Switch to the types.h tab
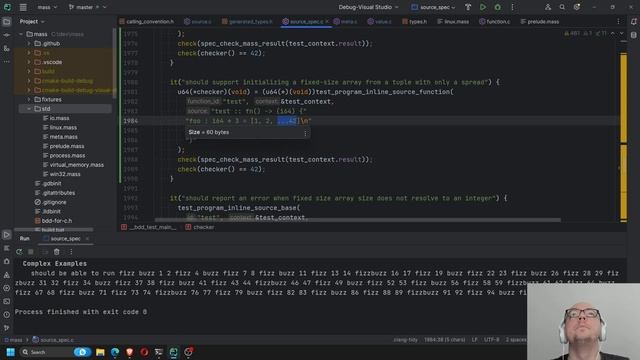The height and width of the screenshot is (360, 640). click(x=414, y=22)
